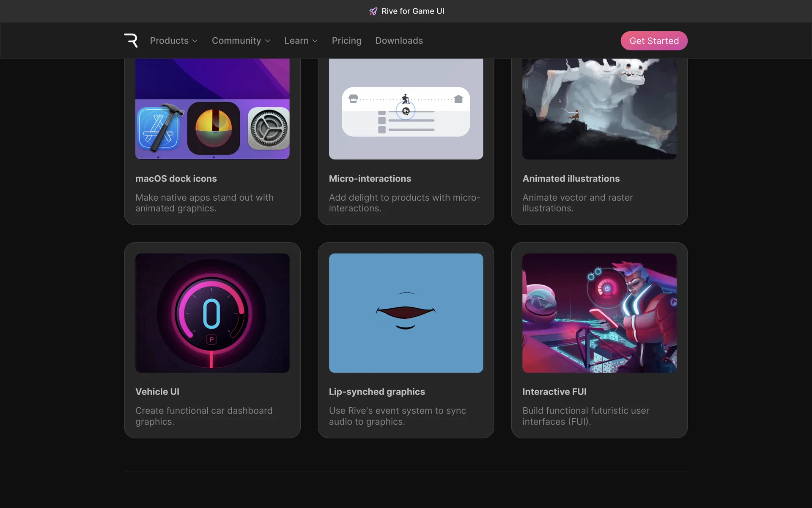Open the Lip-synched graphics mouth thumbnail
The image size is (812, 508).
[406, 313]
